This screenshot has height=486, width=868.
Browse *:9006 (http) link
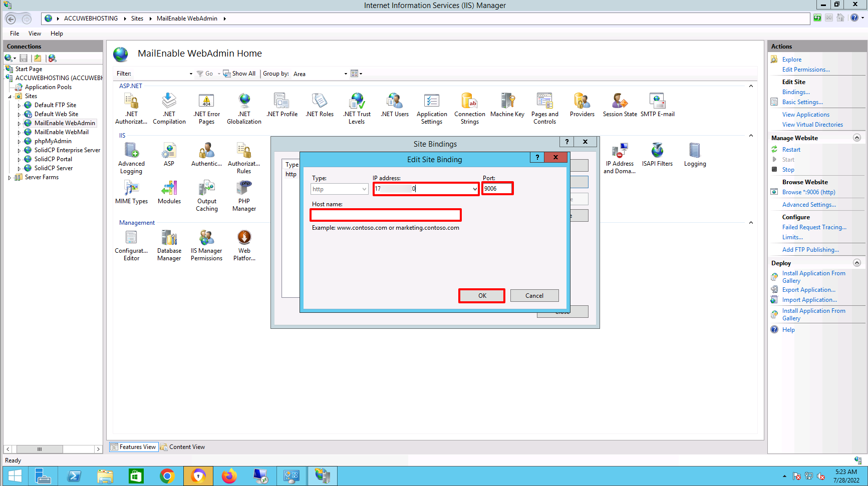click(x=808, y=192)
